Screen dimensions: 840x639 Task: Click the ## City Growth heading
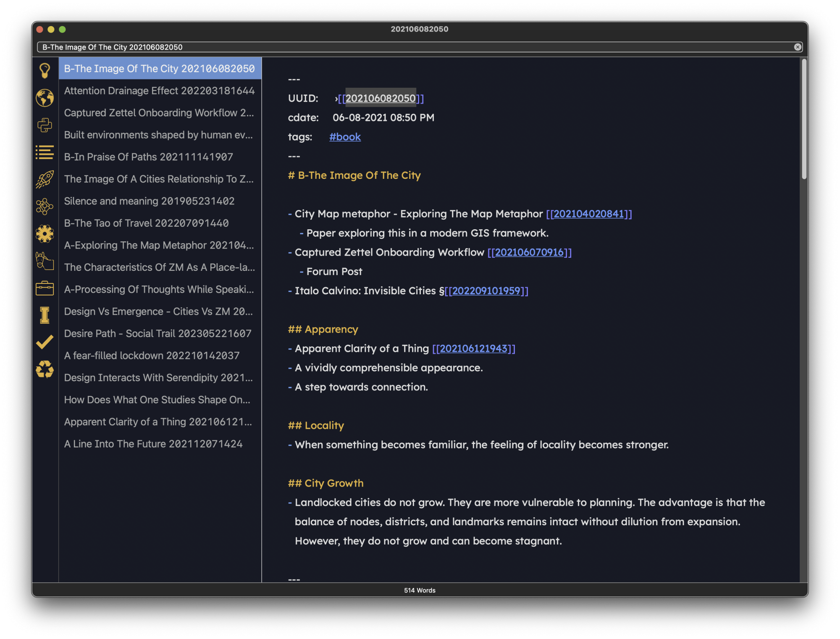point(325,483)
